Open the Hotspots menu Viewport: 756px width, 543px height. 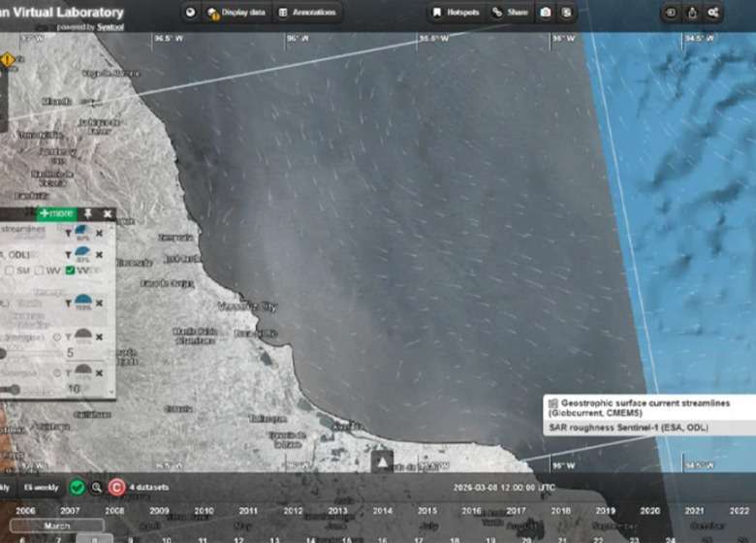[x=457, y=13]
